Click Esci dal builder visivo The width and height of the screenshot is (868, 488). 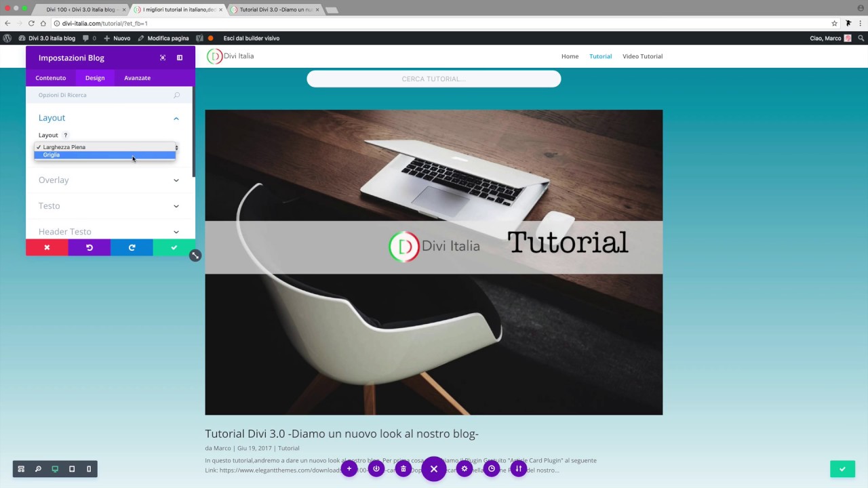(x=252, y=38)
